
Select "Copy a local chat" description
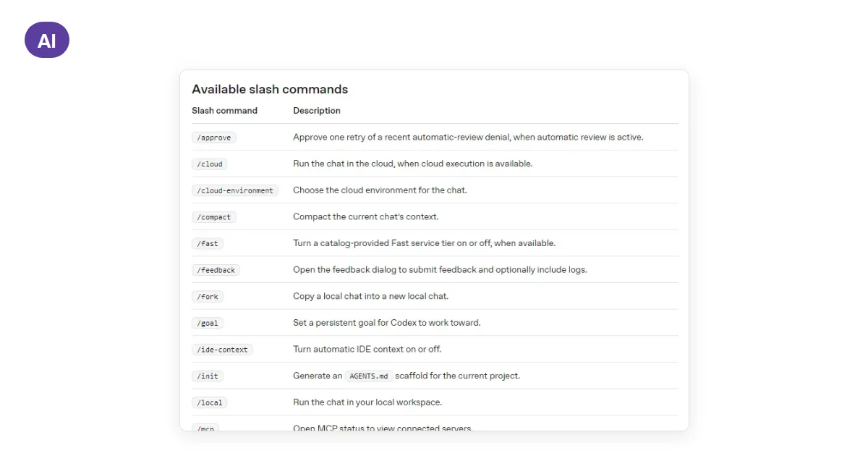click(x=371, y=296)
